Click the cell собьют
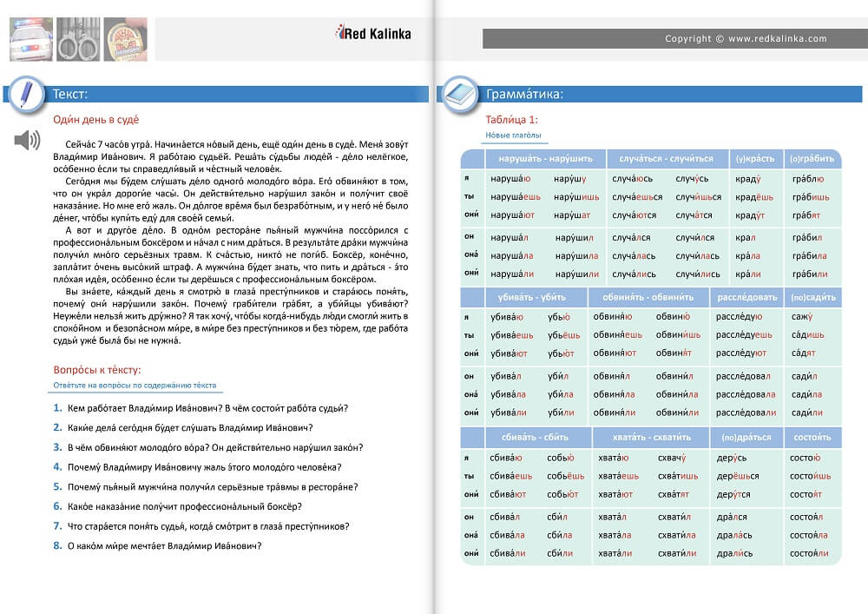 point(562,494)
